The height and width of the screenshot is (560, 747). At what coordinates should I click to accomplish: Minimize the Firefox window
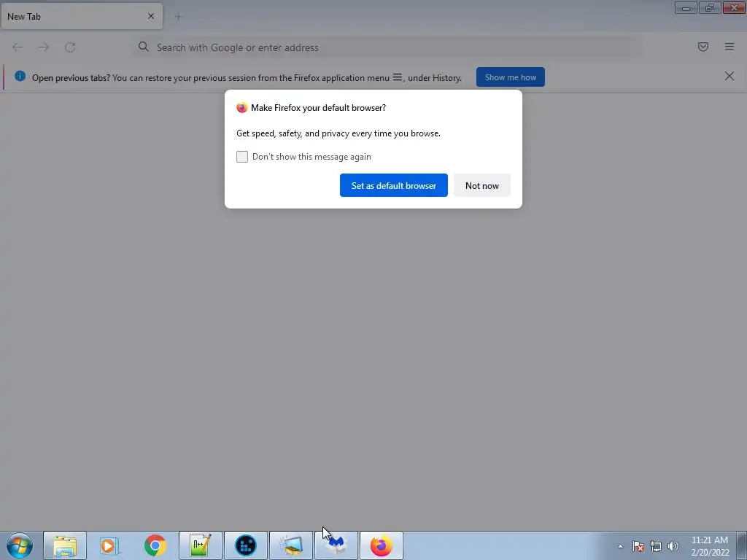tap(686, 7)
